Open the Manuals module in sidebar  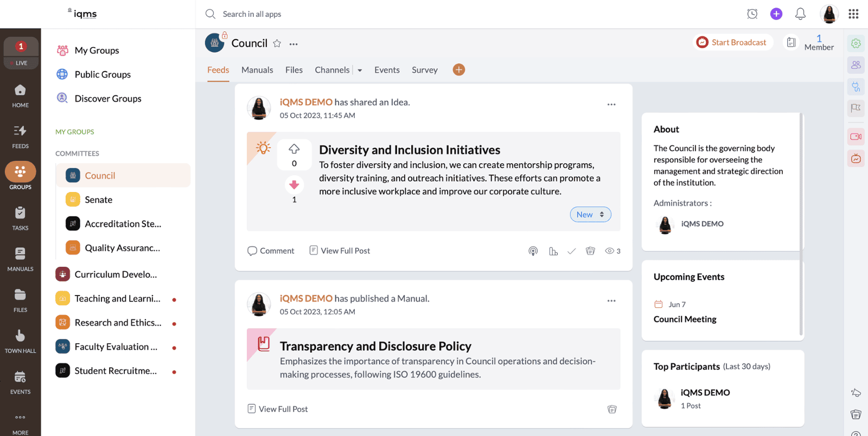tap(20, 259)
